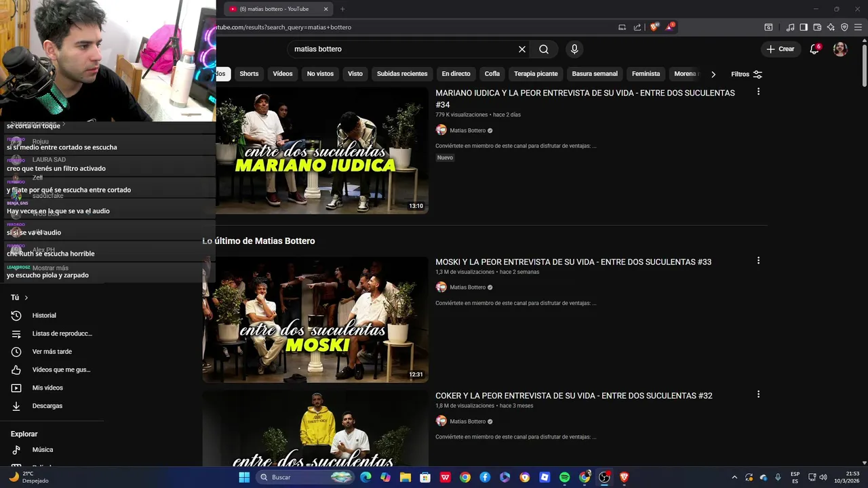Open the Brave Wallet icon
This screenshot has width=868, height=488.
817,27
